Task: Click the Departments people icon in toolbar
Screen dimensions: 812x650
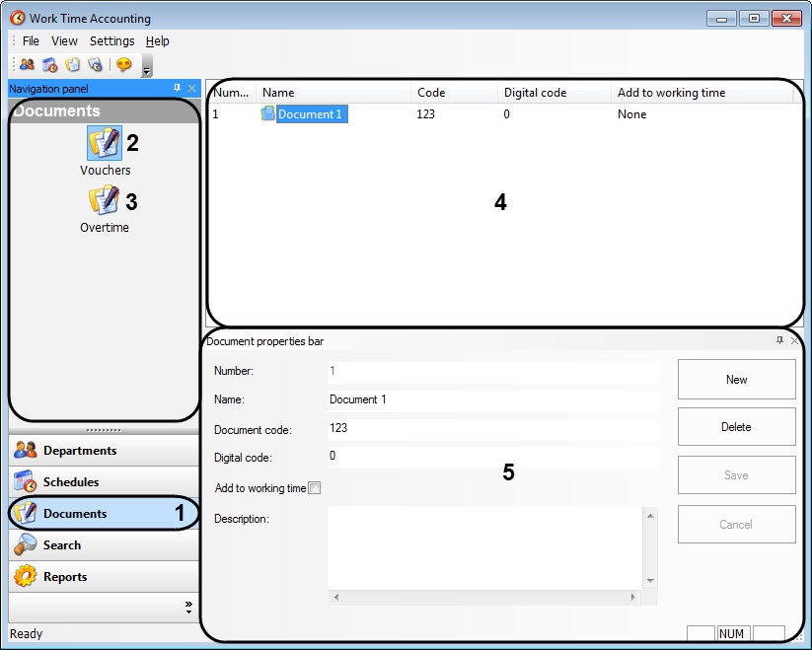Action: click(x=27, y=65)
